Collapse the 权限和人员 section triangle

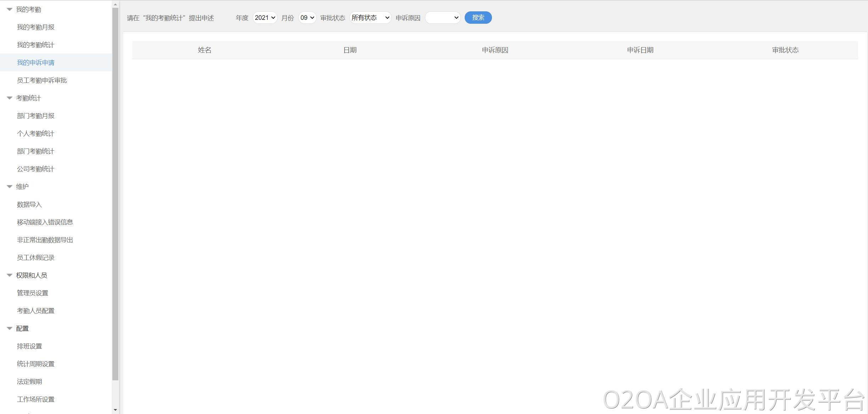[10, 275]
